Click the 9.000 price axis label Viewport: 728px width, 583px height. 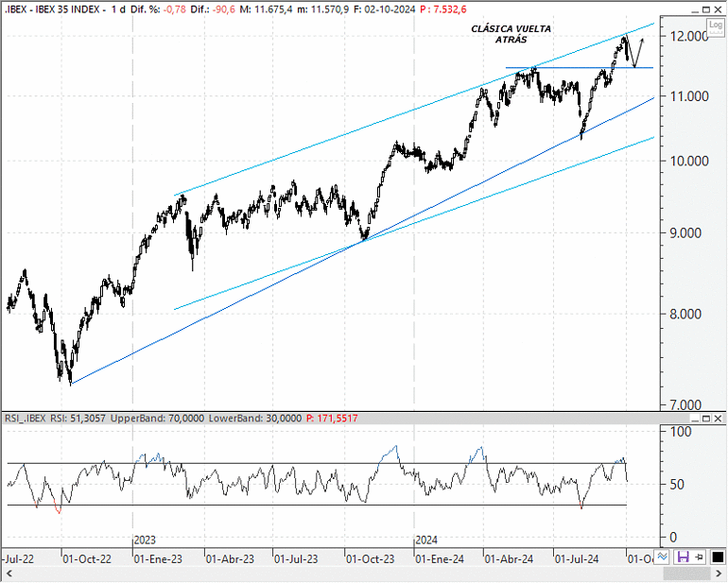click(685, 233)
